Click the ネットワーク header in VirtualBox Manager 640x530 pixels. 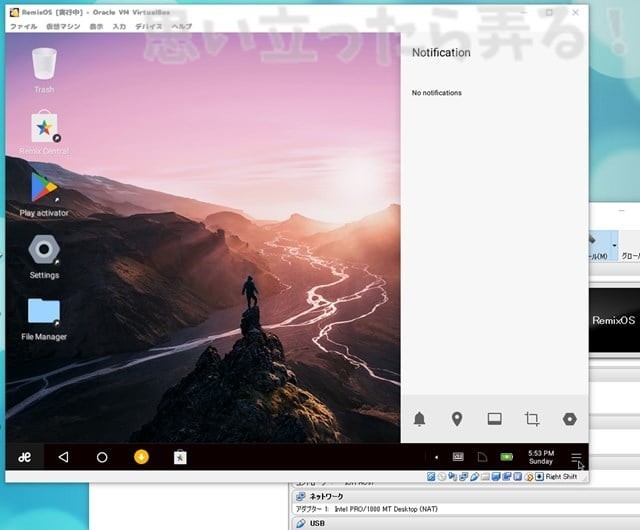coord(326,497)
